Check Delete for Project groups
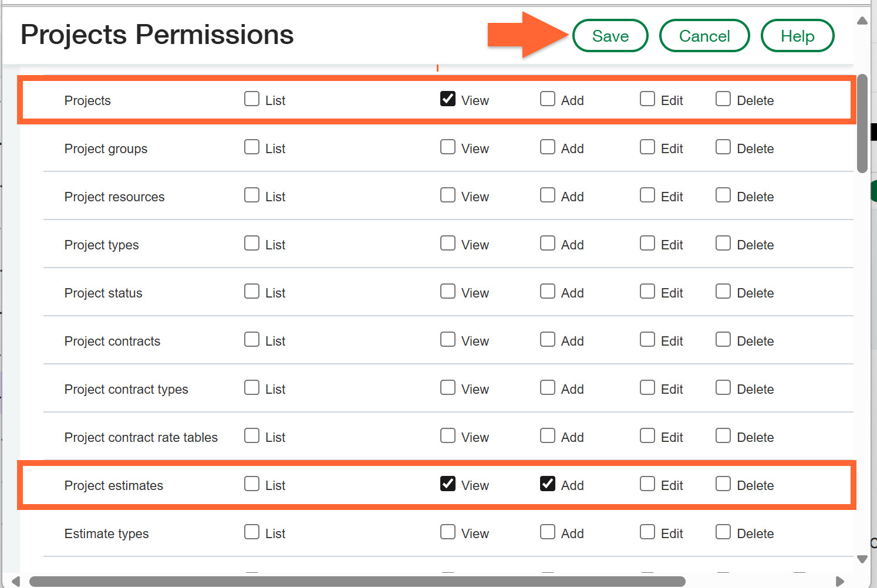877x588 pixels. pyautogui.click(x=723, y=147)
